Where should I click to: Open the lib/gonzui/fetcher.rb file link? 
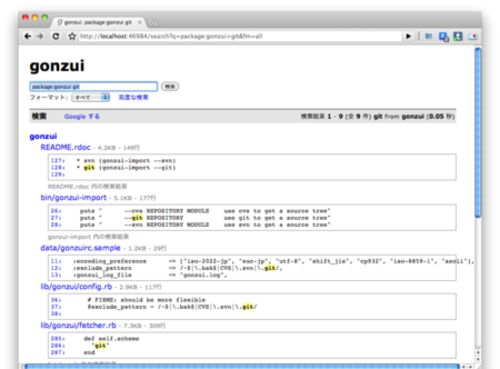point(78,325)
